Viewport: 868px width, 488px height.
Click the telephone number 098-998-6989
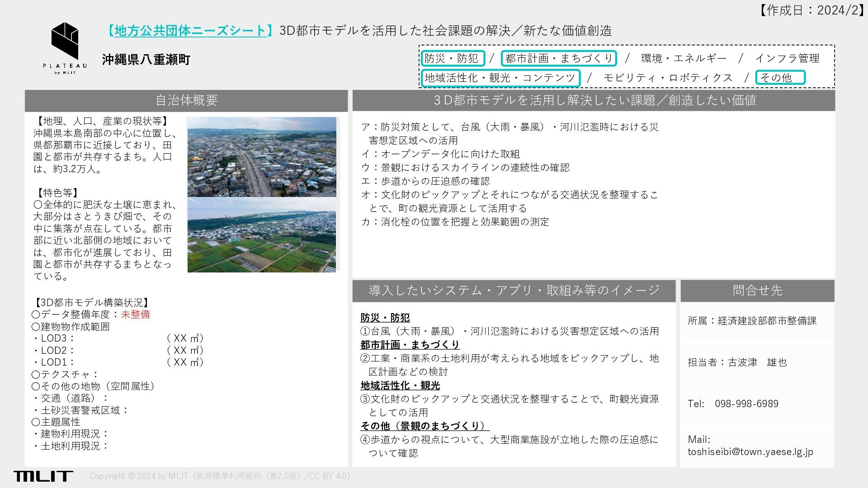(746, 404)
